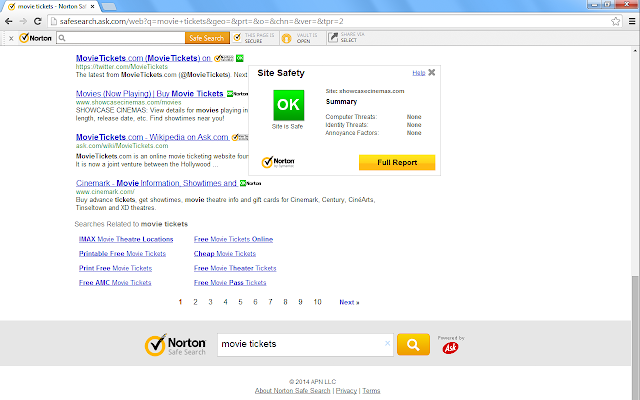Open Free Movie Tickets Online related search
This screenshot has width=640, height=400.
tap(233, 239)
